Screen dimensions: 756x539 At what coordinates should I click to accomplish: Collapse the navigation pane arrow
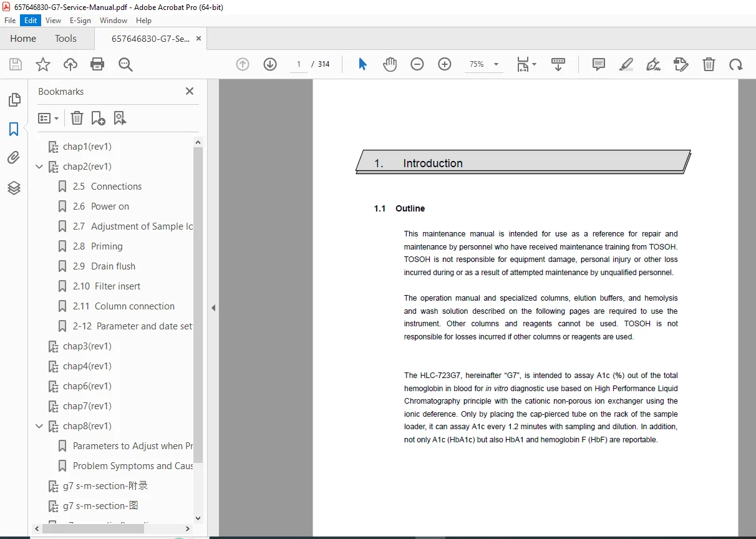[x=213, y=308]
